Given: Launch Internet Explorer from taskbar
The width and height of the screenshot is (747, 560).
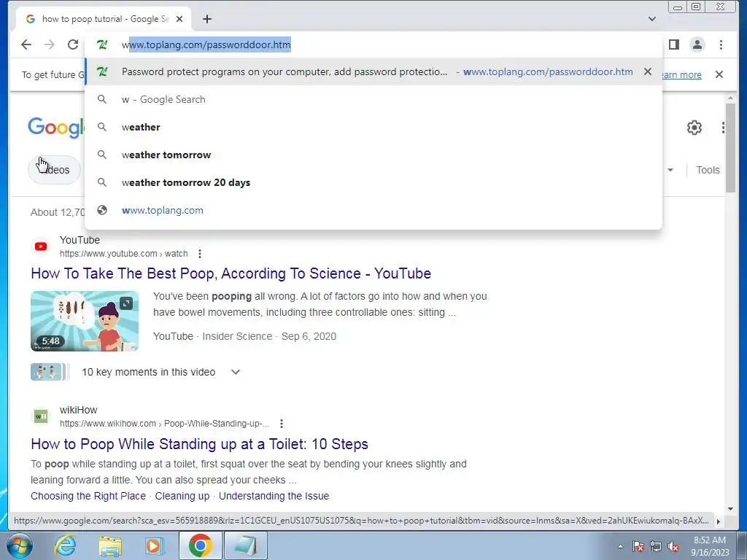Looking at the screenshot, I should coord(65,545).
